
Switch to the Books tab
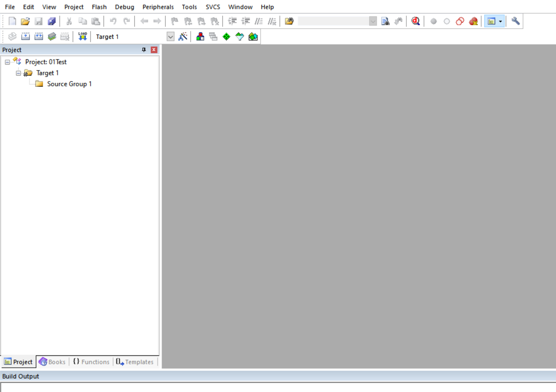(x=52, y=362)
